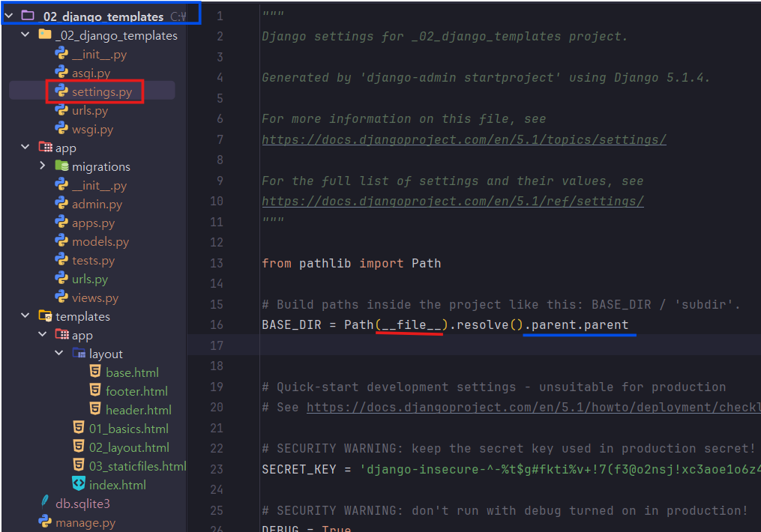This screenshot has width=761, height=532.
Task: Collapse the layout folder chevron
Action: click(x=59, y=353)
